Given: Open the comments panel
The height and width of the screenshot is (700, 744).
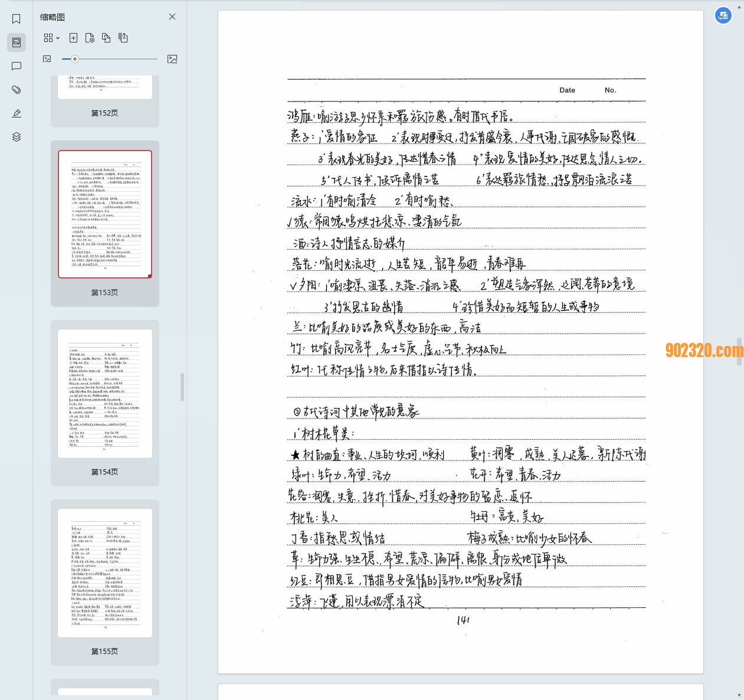Looking at the screenshot, I should 16,66.
